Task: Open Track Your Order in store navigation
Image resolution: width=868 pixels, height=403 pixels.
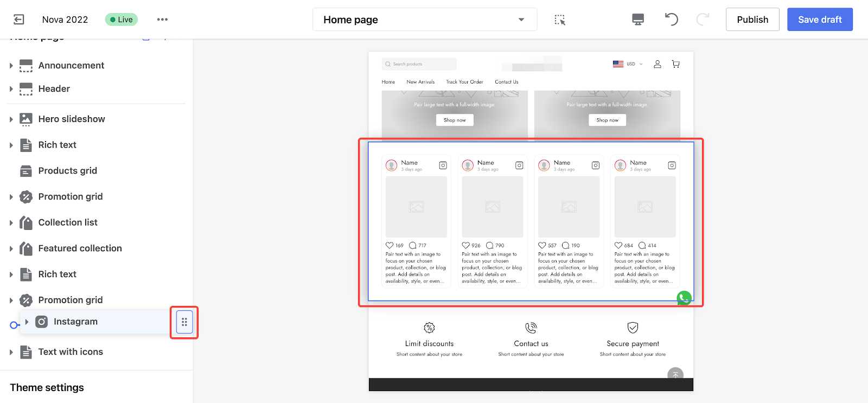Action: pos(464,82)
